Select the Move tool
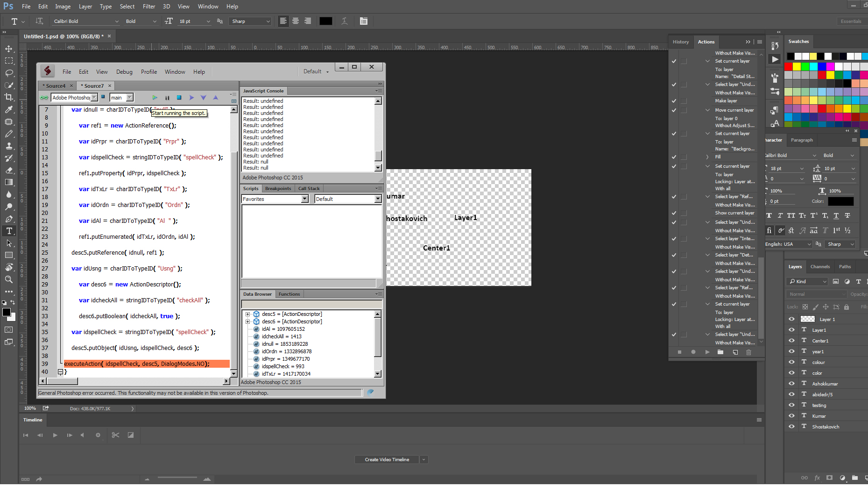Image resolution: width=868 pixels, height=485 pixels. click(x=8, y=48)
